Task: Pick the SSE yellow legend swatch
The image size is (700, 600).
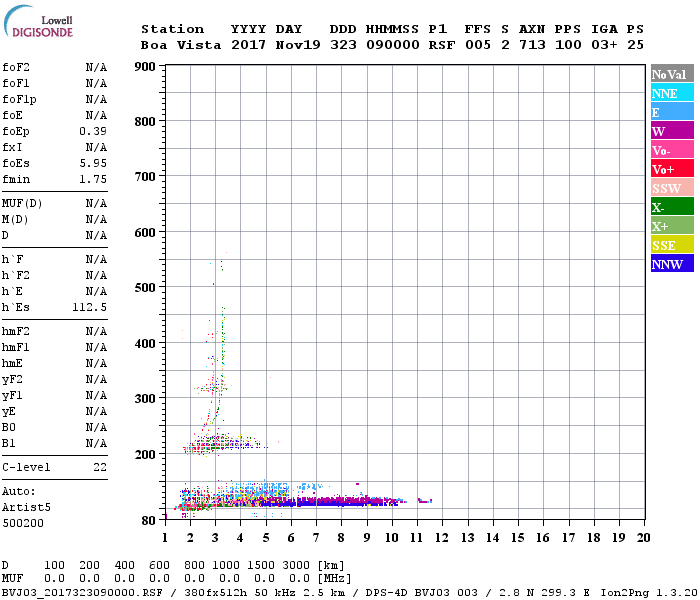Action: click(x=671, y=245)
